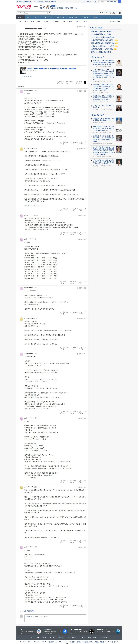Screen dimensions: 138x644
Task: Click なるほど reaction showing 217
Action: (70, 82)
